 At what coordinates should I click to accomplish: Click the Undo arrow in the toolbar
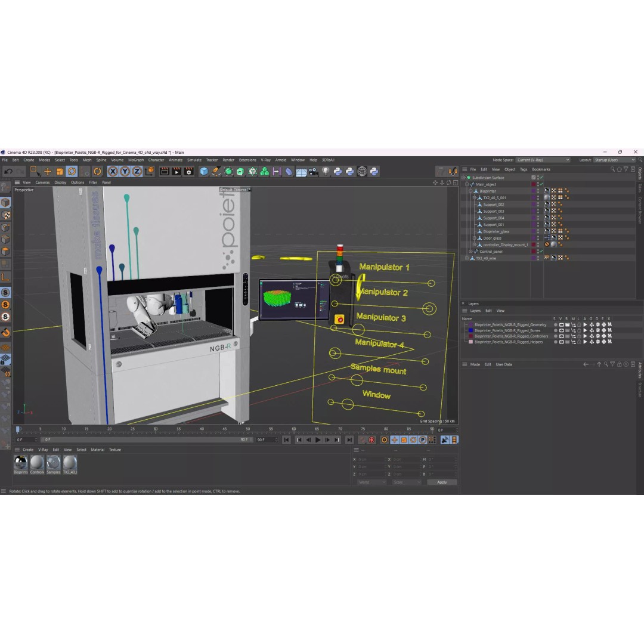(x=8, y=172)
